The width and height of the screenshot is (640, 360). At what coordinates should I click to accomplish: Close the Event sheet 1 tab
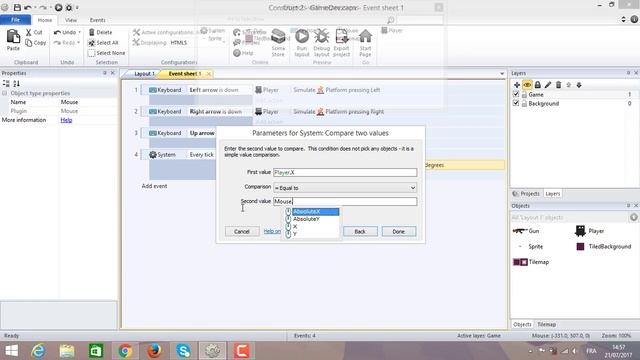pos(209,74)
